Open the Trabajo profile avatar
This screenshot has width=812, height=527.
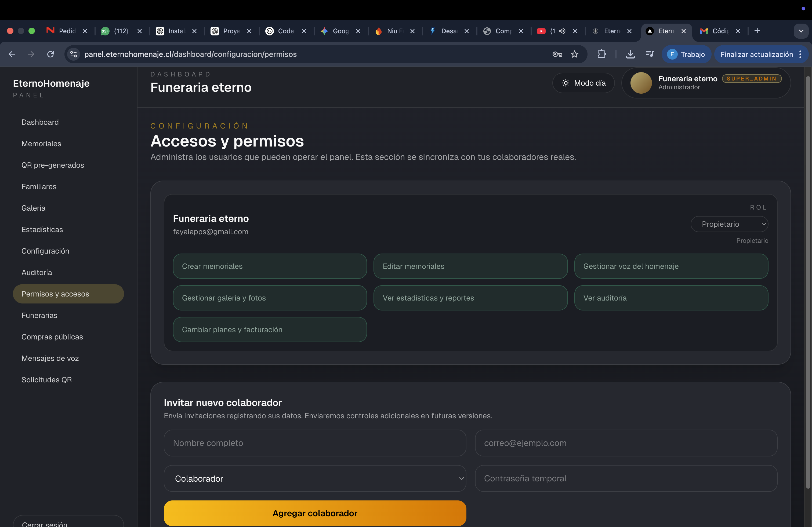click(x=672, y=54)
